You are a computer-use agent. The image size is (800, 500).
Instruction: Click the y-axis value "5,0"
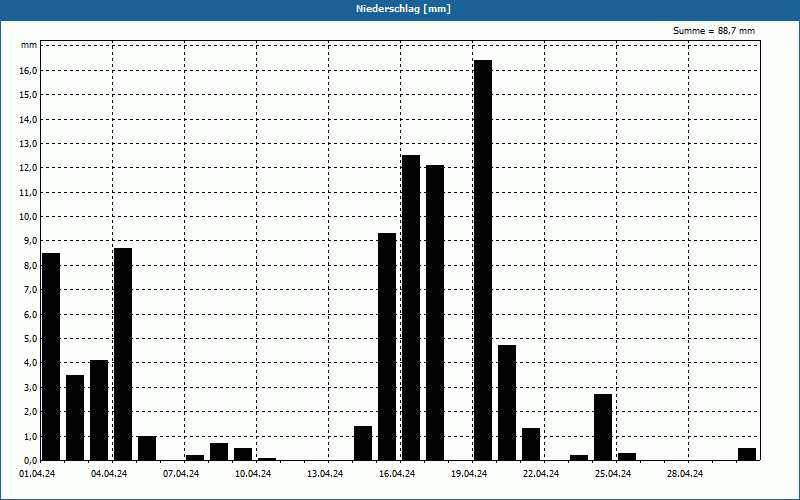point(31,339)
